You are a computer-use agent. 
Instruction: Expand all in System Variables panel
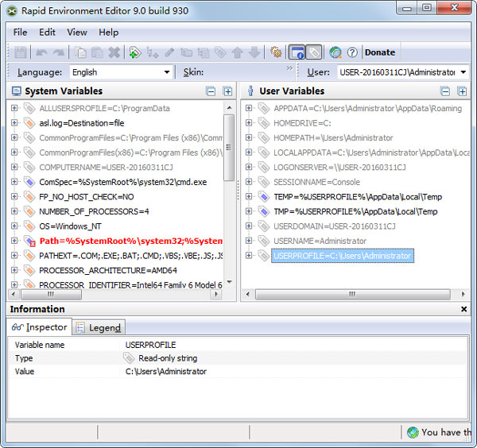228,91
